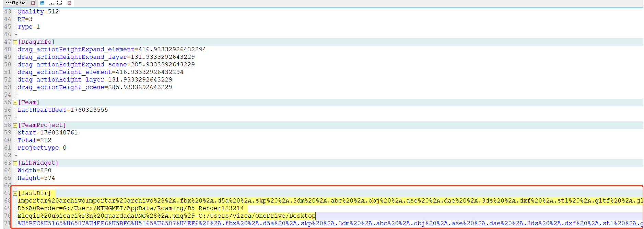644x229 pixels.
Task: Place cursor on the LastHeartBeat value
Action: pyautogui.click(x=89, y=110)
